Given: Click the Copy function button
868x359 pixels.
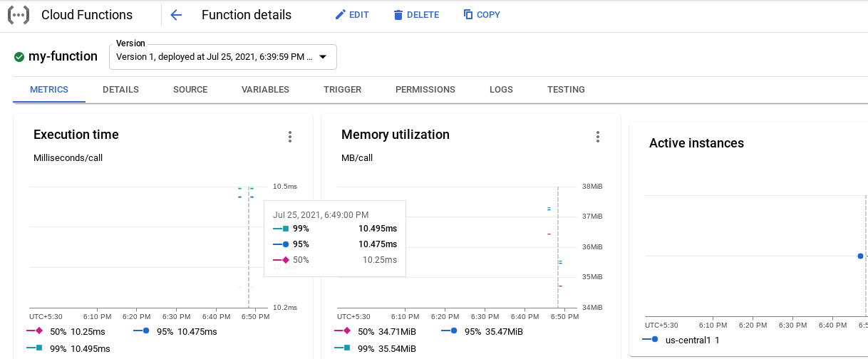Looking at the screenshot, I should coord(482,15).
